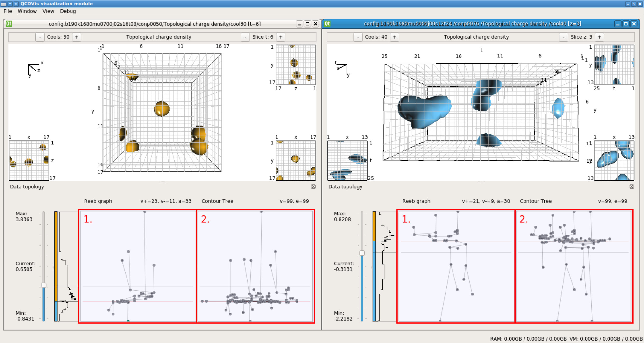The height and width of the screenshot is (343, 644).
Task: Click the isovalue slider handle in right window
Action: tap(362, 253)
